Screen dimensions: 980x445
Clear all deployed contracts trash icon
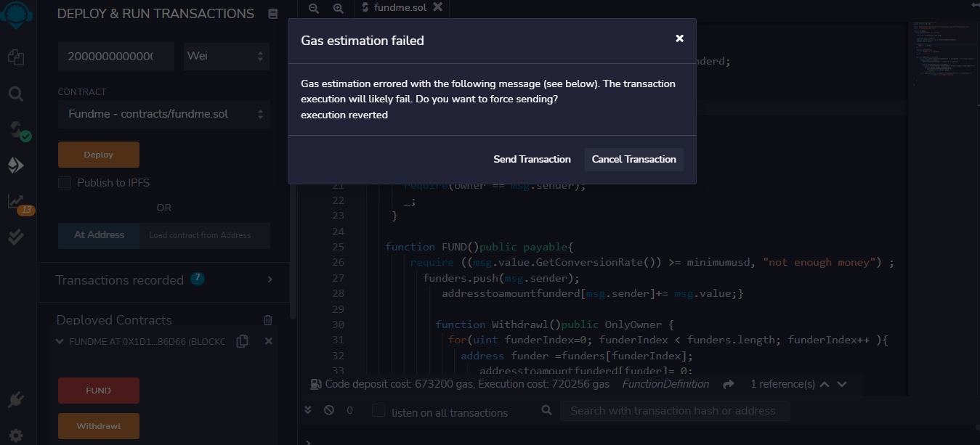coord(268,320)
